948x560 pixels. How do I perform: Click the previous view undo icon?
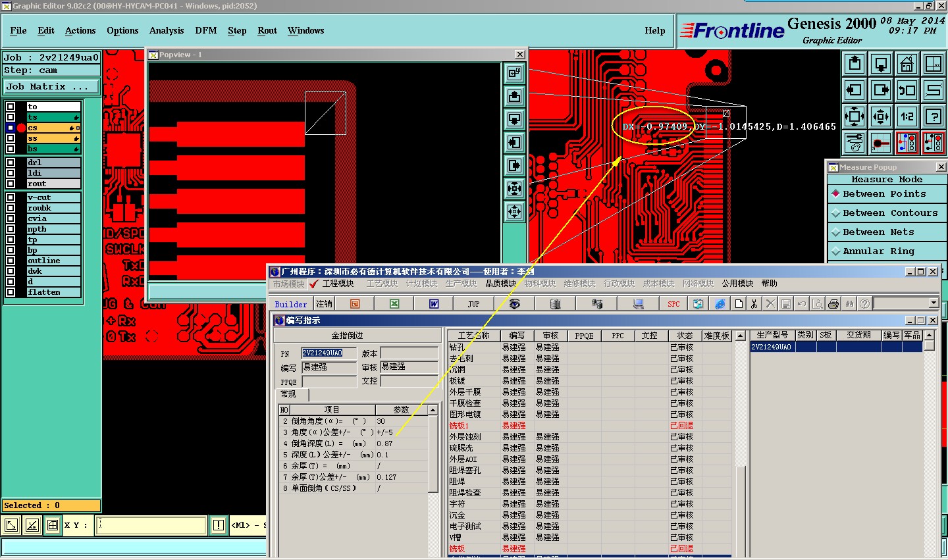[907, 90]
